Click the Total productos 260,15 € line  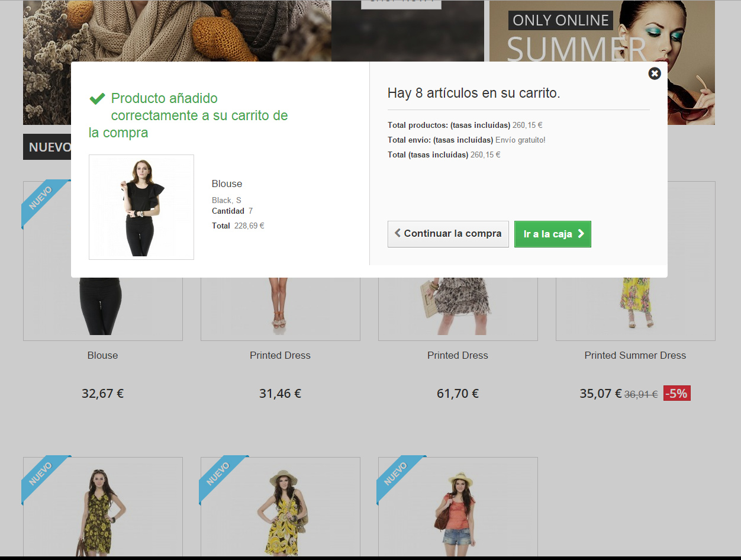[465, 125]
